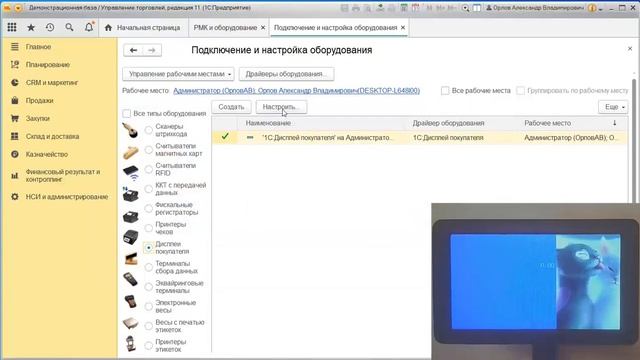Click the Финансовый результат chart icon

[15, 176]
